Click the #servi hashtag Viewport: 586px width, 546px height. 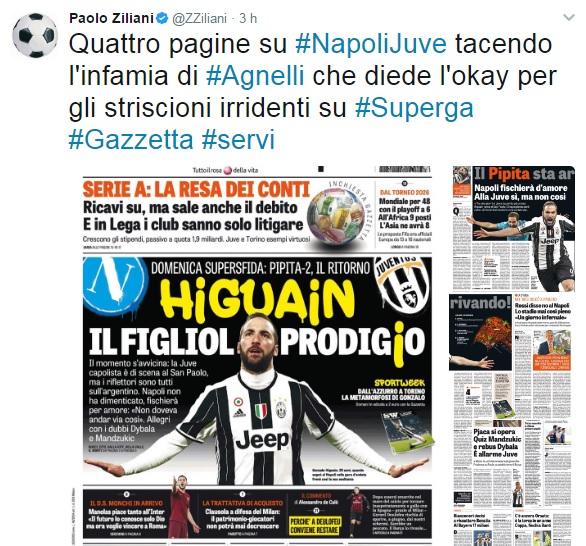click(238, 140)
